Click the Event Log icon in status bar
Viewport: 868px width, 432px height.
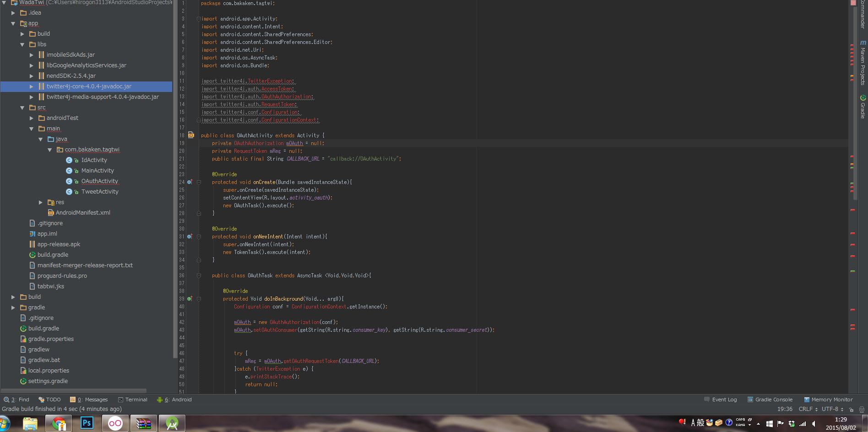pyautogui.click(x=706, y=399)
